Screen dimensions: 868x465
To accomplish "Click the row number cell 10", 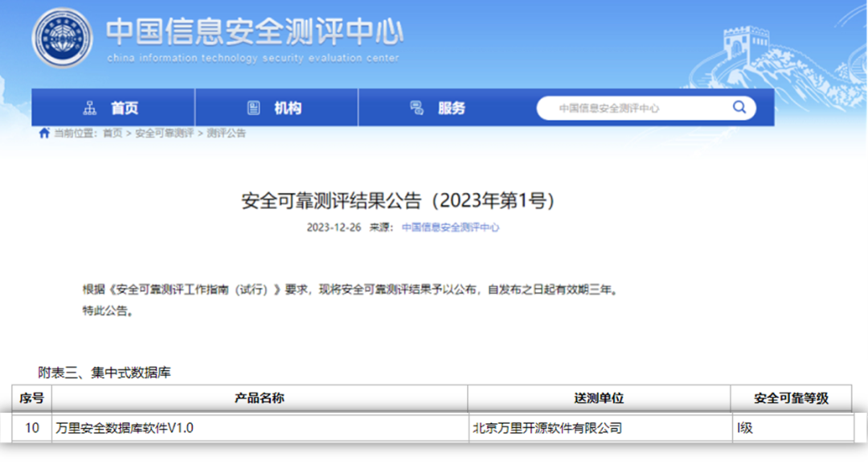I will coord(31,428).
